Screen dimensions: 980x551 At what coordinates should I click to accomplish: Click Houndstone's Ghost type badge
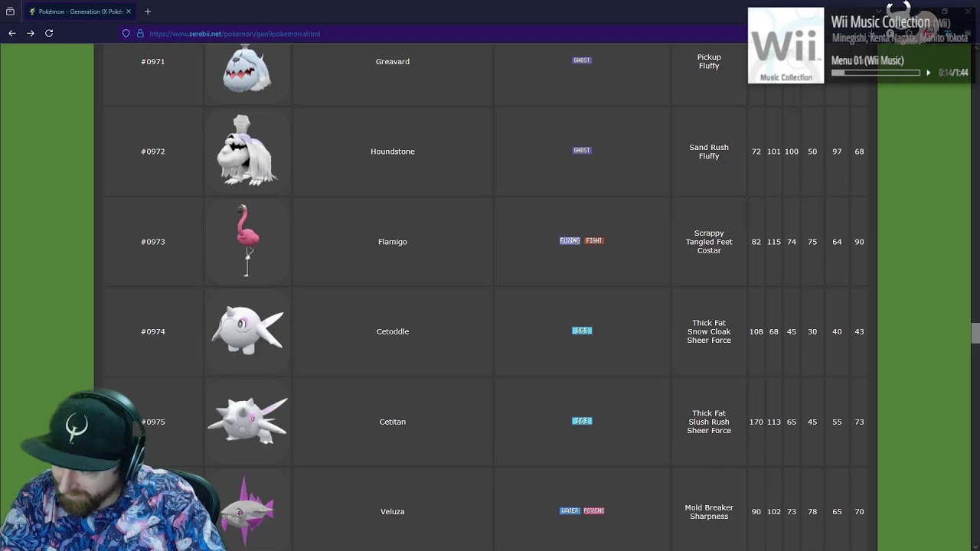coord(582,151)
